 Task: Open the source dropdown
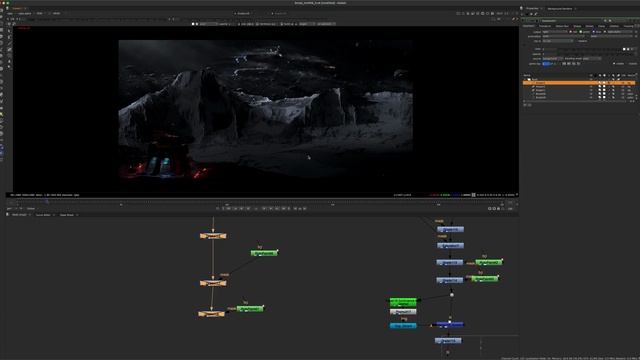552,59
